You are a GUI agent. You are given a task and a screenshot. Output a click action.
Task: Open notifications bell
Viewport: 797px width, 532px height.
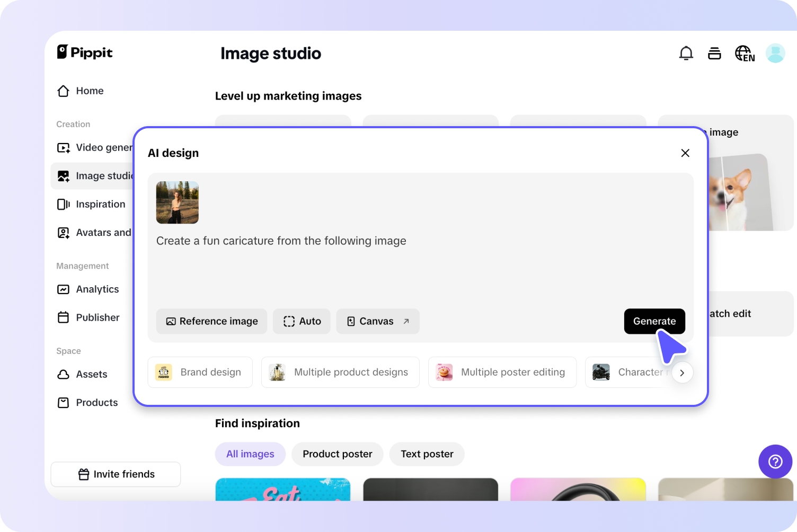point(686,53)
